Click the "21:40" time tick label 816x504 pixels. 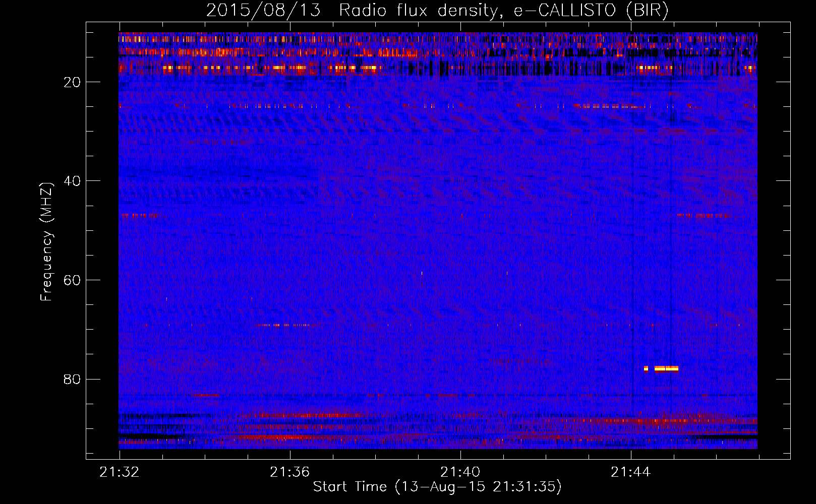pyautogui.click(x=460, y=472)
